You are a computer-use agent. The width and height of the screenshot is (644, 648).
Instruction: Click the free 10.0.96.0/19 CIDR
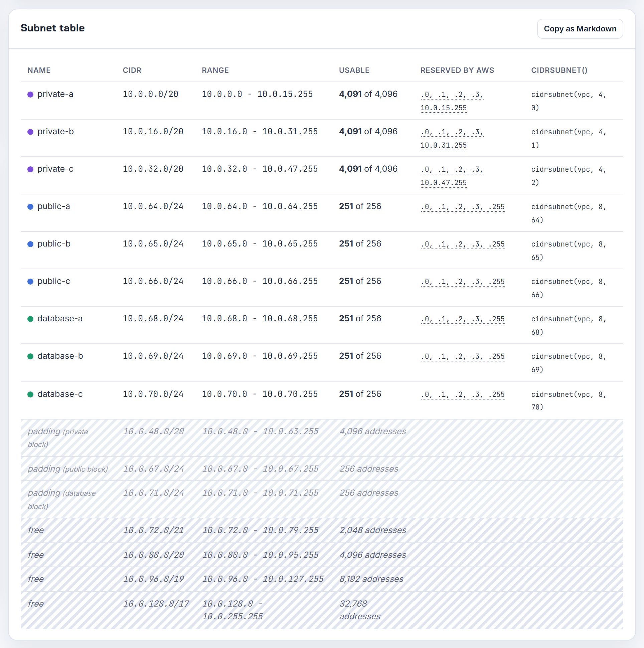tap(153, 580)
